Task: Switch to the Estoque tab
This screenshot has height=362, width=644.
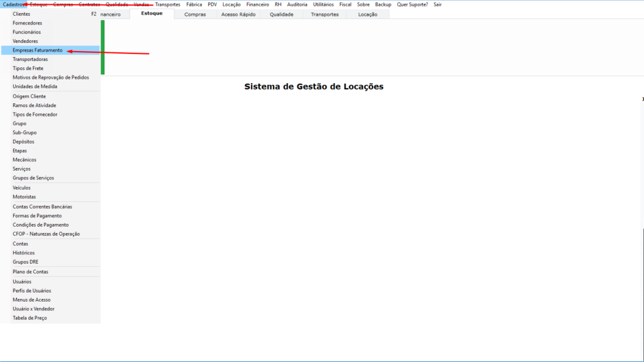Action: [x=152, y=14]
